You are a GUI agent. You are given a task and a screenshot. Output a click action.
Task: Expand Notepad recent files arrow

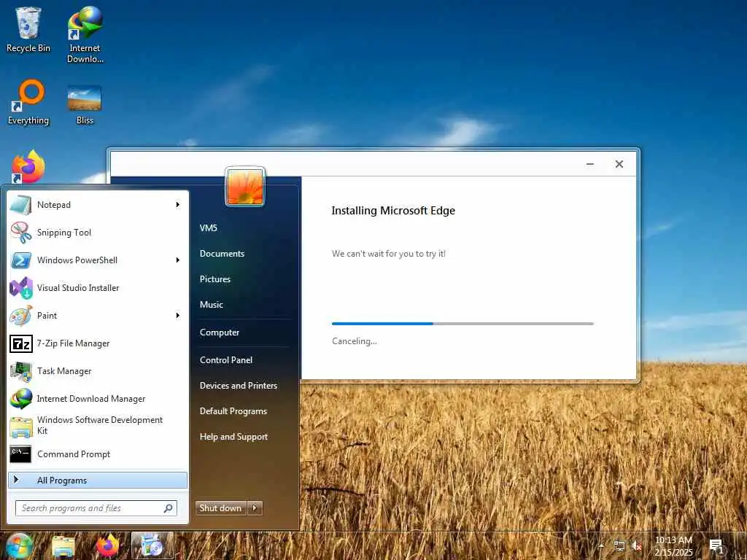(x=178, y=205)
